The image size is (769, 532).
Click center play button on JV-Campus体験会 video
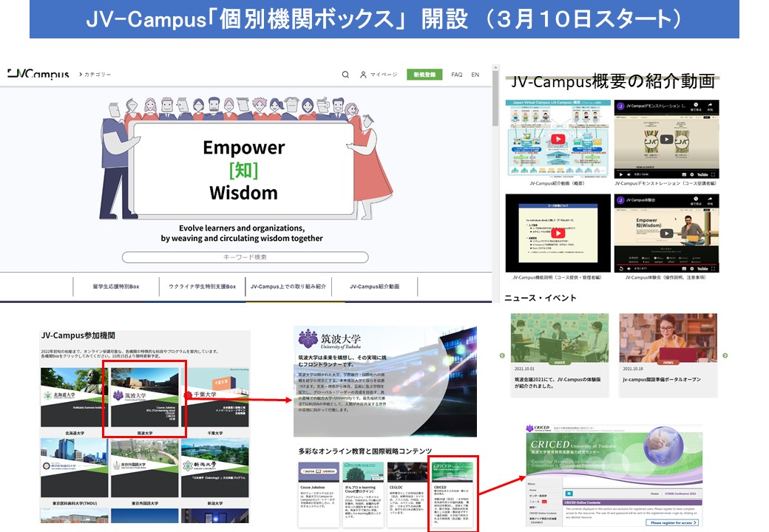(x=666, y=233)
